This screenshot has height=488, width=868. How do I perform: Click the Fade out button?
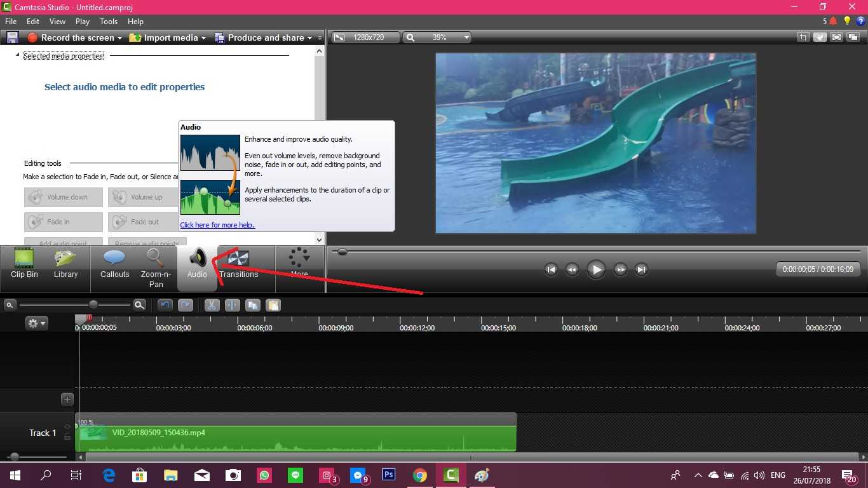click(x=144, y=222)
